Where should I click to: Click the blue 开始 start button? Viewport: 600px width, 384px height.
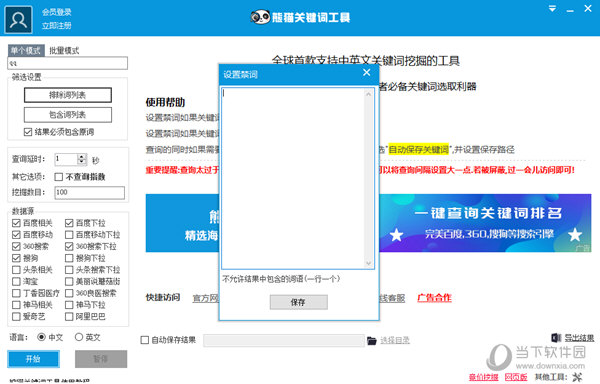pos(33,359)
